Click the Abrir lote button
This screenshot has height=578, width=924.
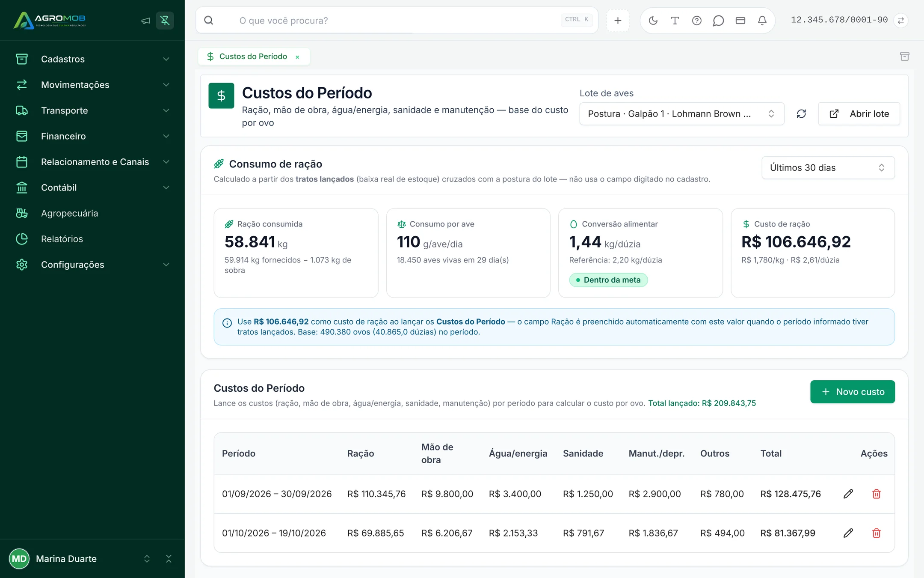(x=859, y=113)
